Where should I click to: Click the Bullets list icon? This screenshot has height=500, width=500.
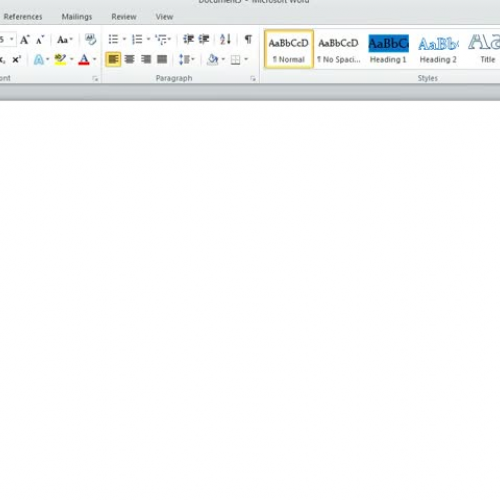(x=113, y=39)
